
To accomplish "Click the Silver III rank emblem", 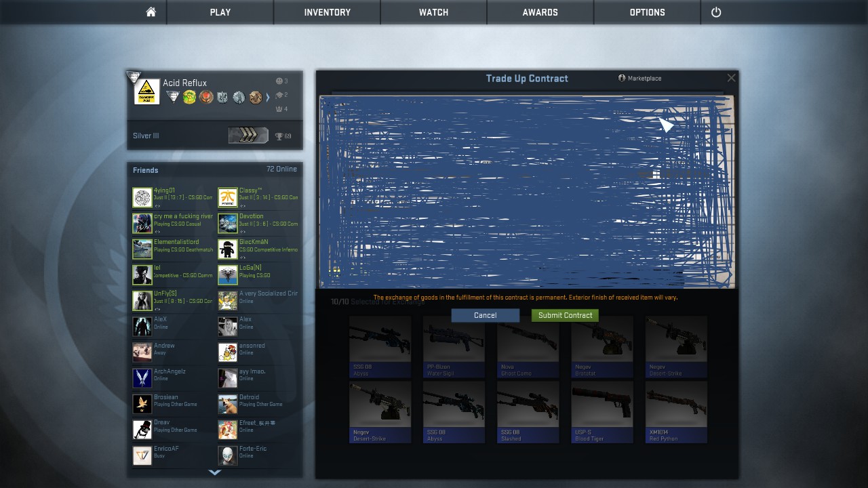I will click(248, 136).
